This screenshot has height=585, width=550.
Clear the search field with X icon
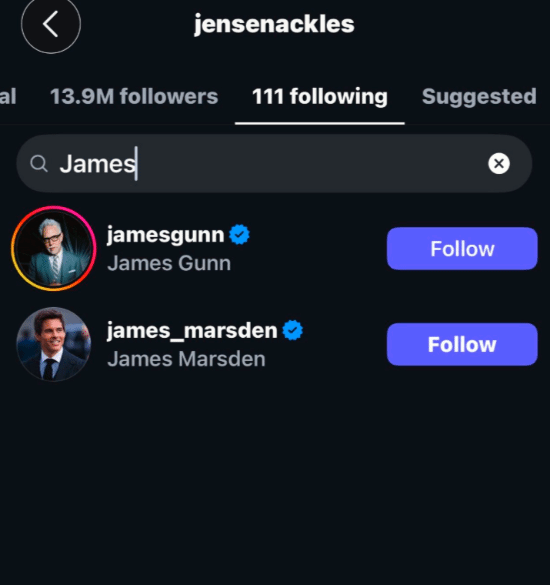pyautogui.click(x=499, y=163)
